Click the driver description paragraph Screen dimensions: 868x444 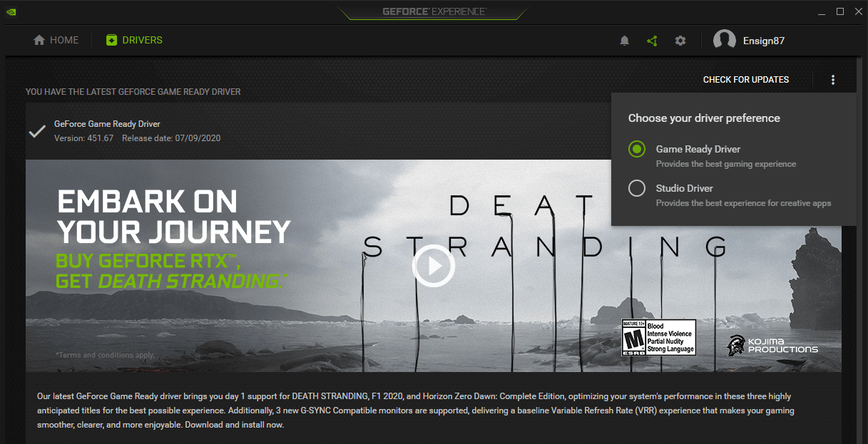[415, 411]
